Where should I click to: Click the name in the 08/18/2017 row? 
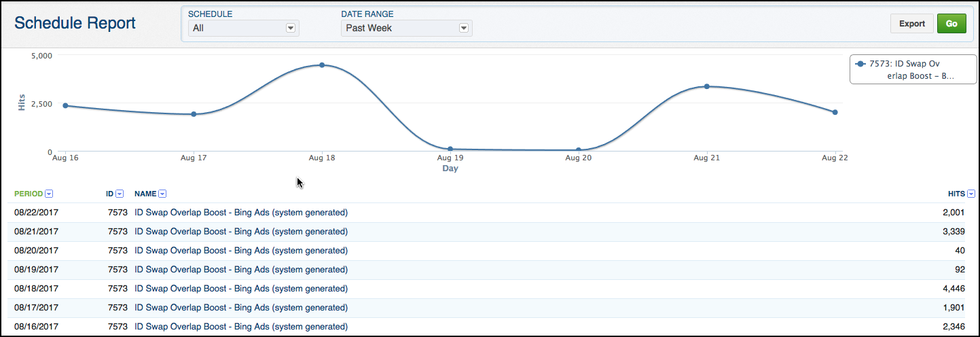(241, 289)
